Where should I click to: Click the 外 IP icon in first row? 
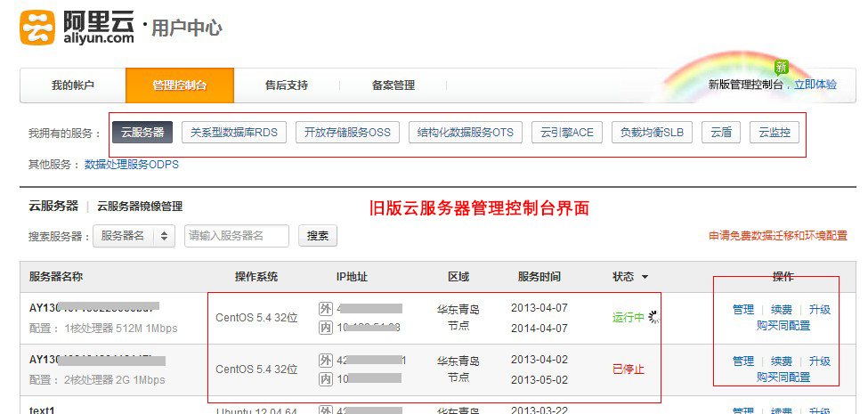click(x=326, y=308)
